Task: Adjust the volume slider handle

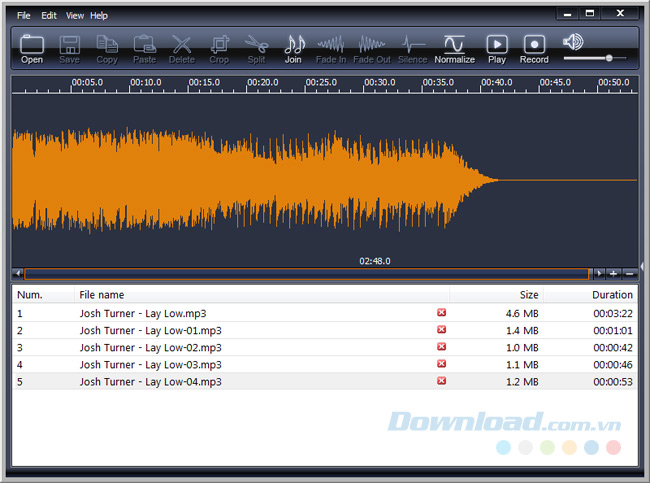Action: (609, 58)
